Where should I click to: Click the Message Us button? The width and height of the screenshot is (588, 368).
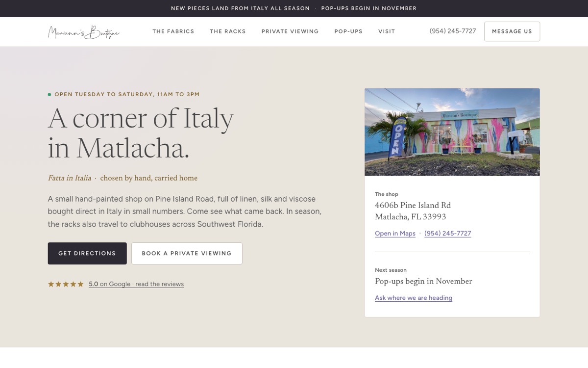coord(512,31)
